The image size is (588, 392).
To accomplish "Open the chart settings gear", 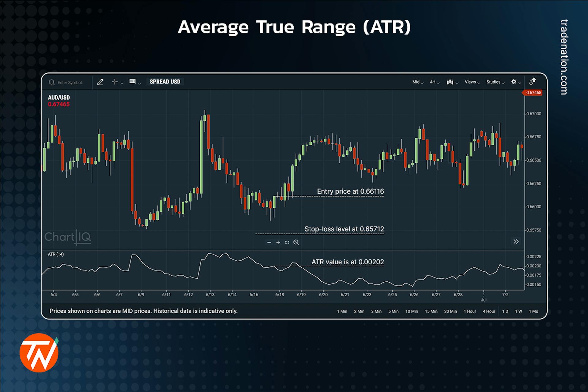I will click(x=514, y=82).
